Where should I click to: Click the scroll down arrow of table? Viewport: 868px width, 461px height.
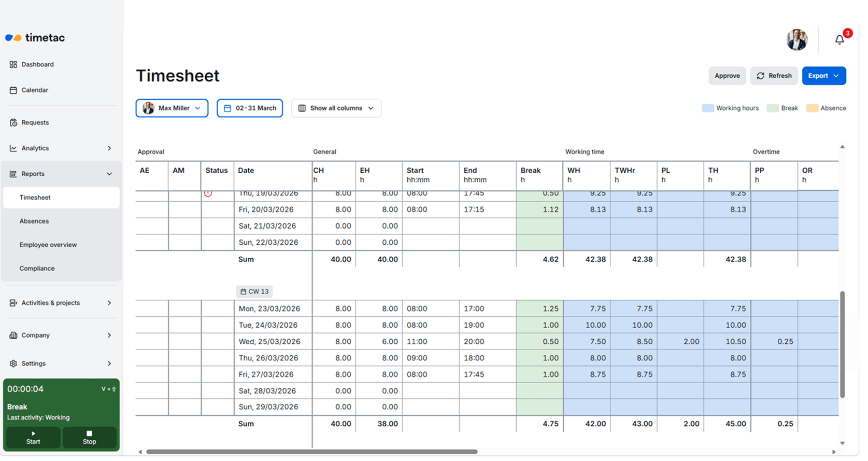click(x=843, y=443)
